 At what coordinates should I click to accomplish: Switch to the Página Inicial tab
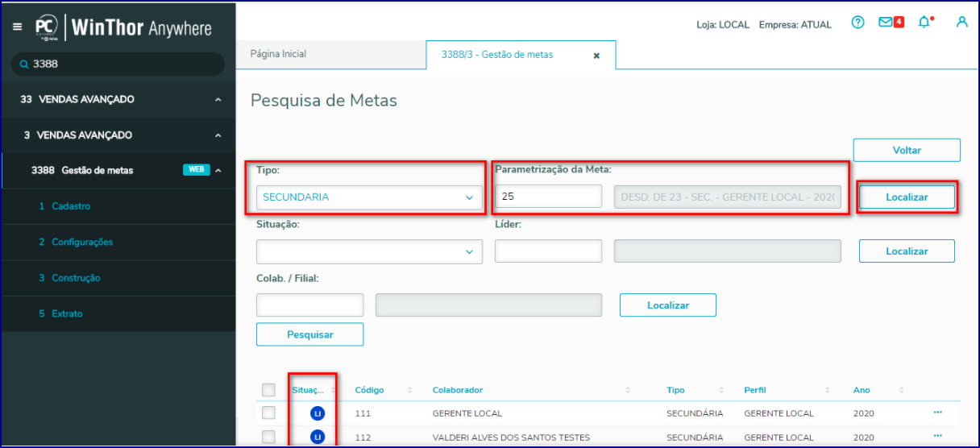point(278,54)
